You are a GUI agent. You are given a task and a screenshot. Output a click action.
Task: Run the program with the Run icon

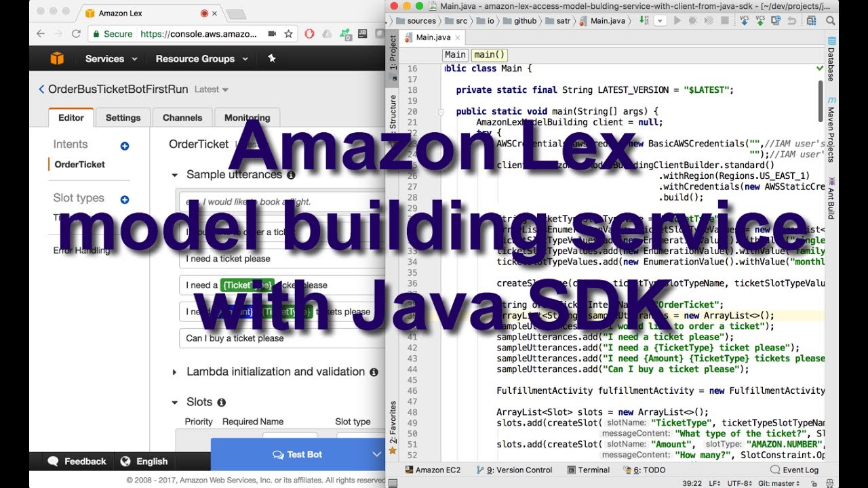point(677,21)
